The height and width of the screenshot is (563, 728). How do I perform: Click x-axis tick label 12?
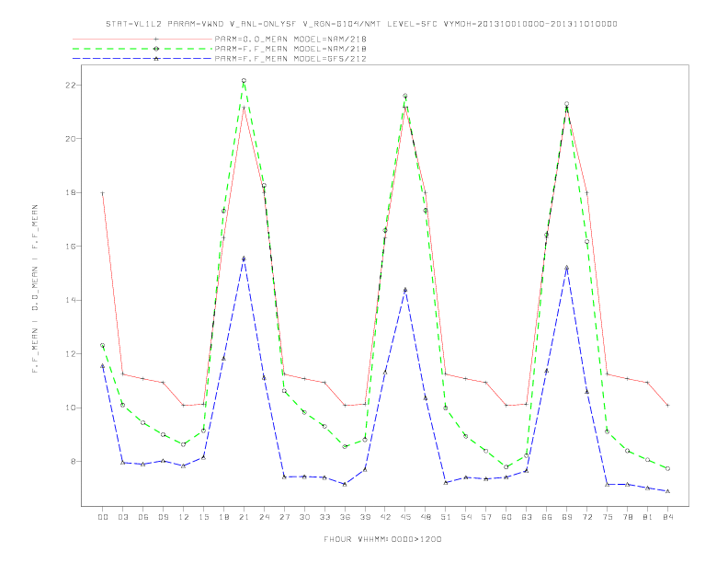(184, 517)
